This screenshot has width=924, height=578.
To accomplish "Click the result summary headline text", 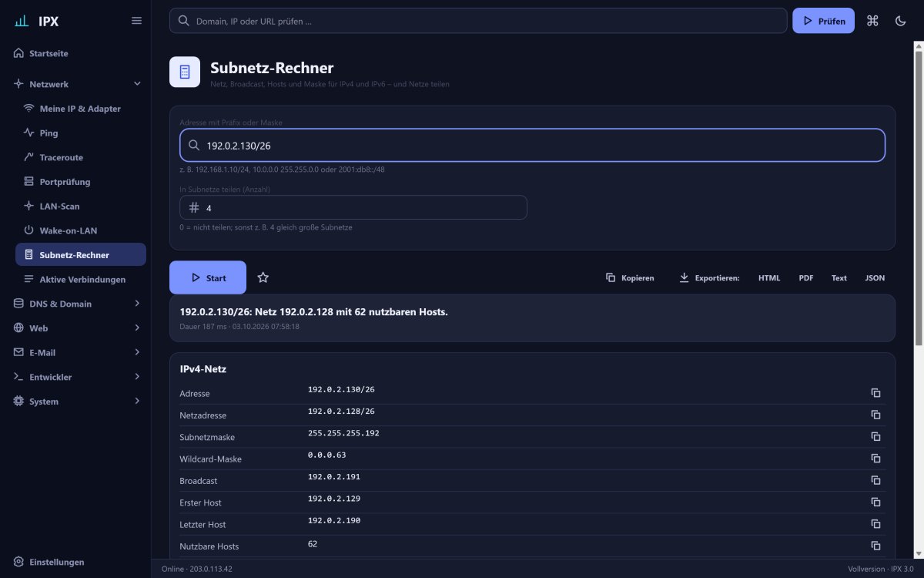I will [x=313, y=311].
